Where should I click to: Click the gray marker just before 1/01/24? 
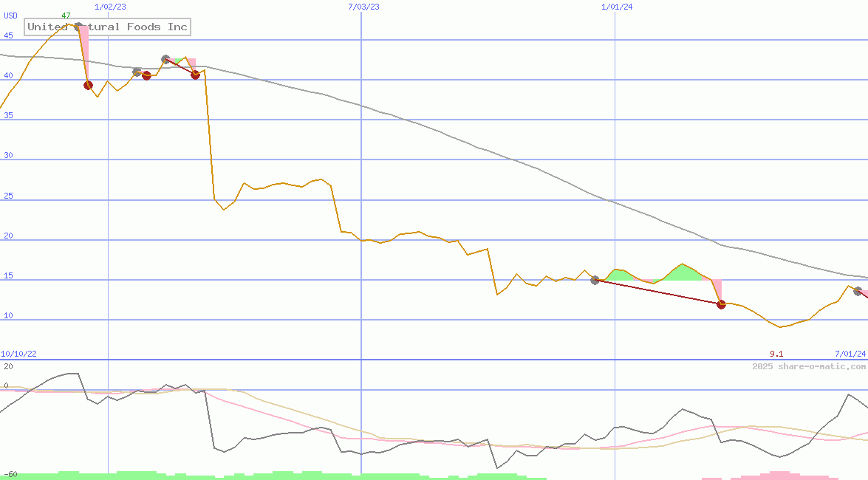(x=595, y=280)
